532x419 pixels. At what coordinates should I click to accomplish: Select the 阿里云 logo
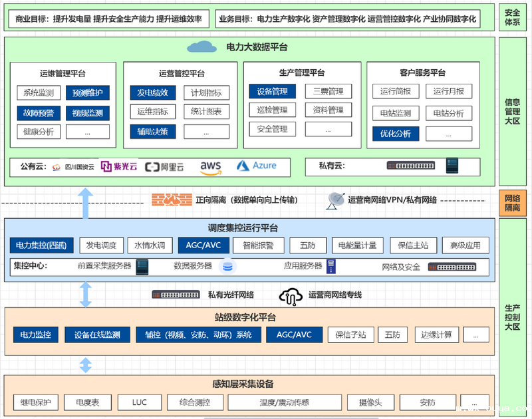(166, 167)
